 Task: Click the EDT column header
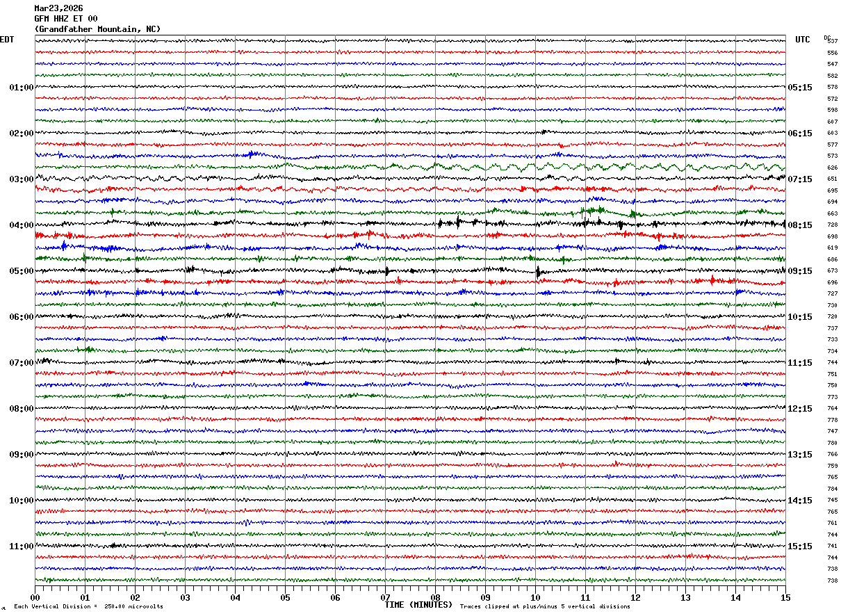coord(7,40)
